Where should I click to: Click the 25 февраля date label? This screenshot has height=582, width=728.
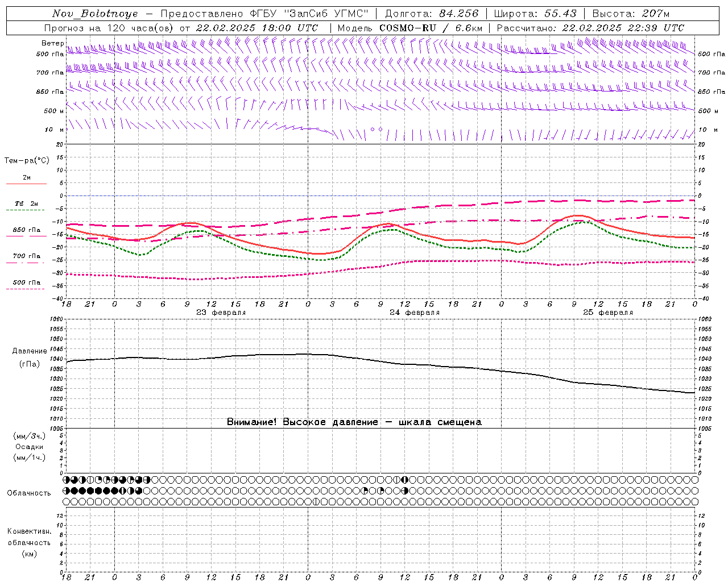pos(608,313)
